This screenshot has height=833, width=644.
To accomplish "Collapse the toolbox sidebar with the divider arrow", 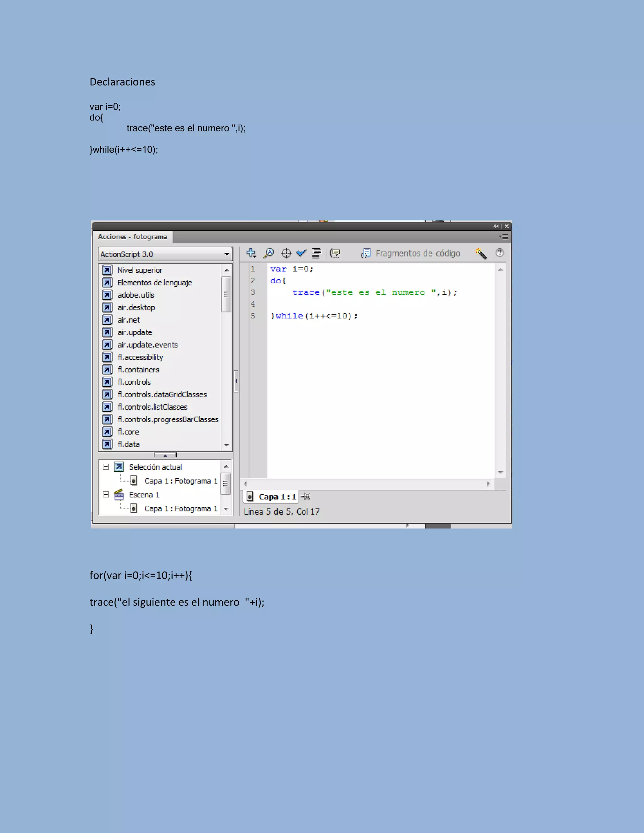I will click(236, 381).
